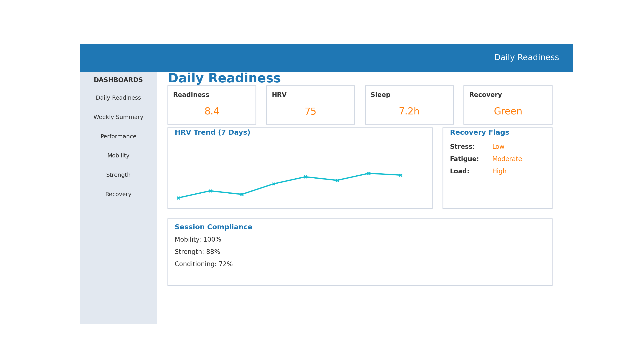Open the Weekly Summary dashboard

coord(118,117)
